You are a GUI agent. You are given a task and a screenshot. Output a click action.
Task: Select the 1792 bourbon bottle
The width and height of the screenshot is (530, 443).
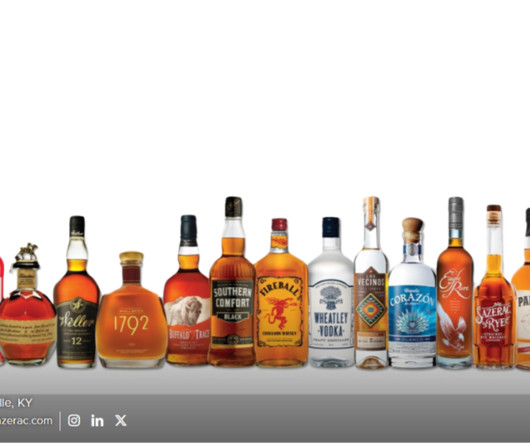(131, 310)
